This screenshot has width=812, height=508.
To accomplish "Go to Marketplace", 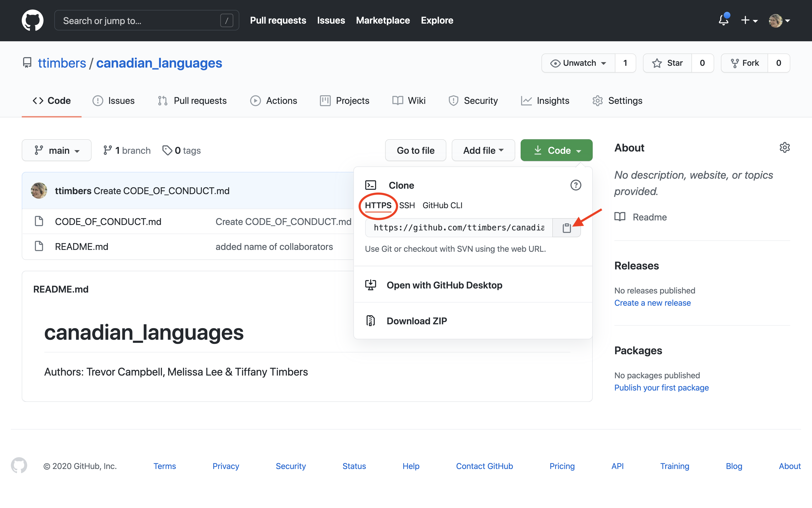I will [383, 20].
